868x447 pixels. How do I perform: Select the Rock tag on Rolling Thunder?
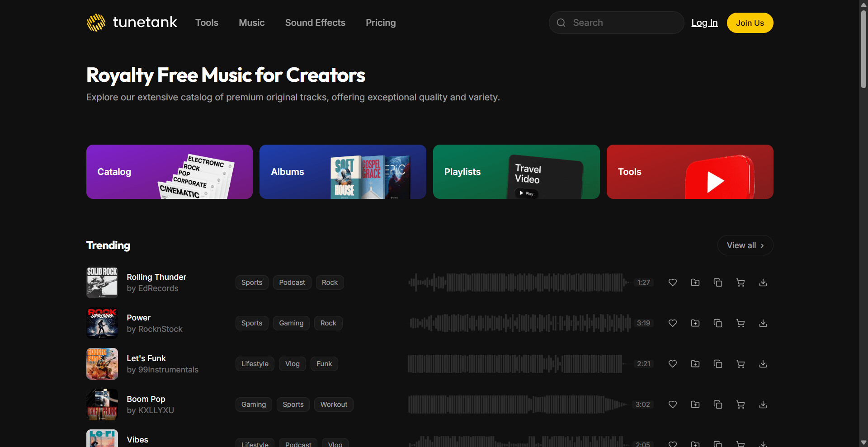click(x=330, y=282)
